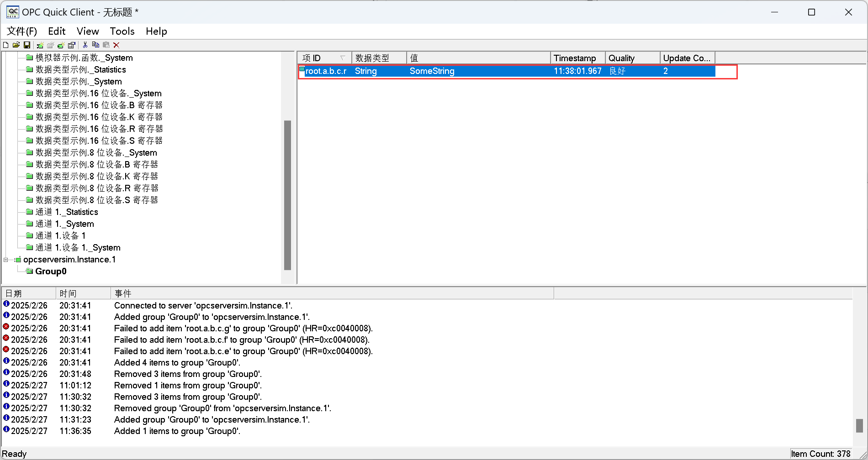Select 通道 1.设备 1 in the tree

point(60,236)
